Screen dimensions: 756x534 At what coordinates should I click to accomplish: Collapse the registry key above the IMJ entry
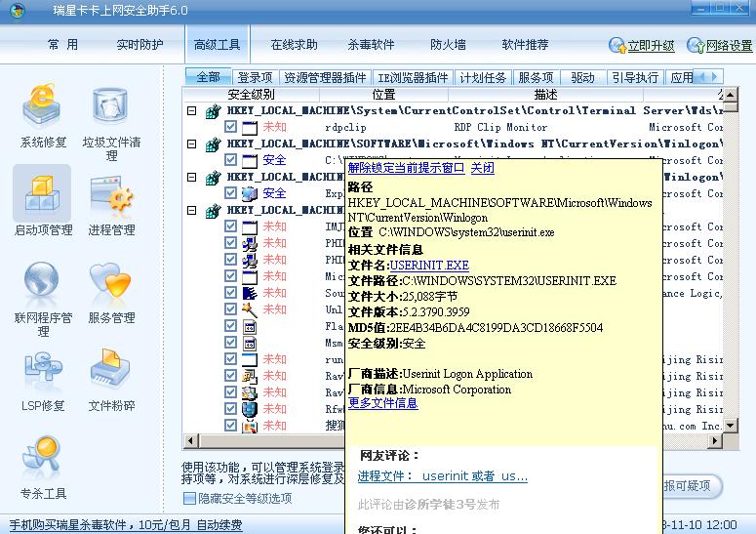click(x=192, y=210)
